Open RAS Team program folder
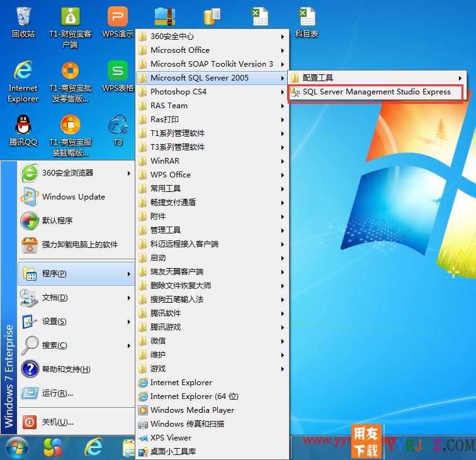476x460 pixels. click(212, 106)
